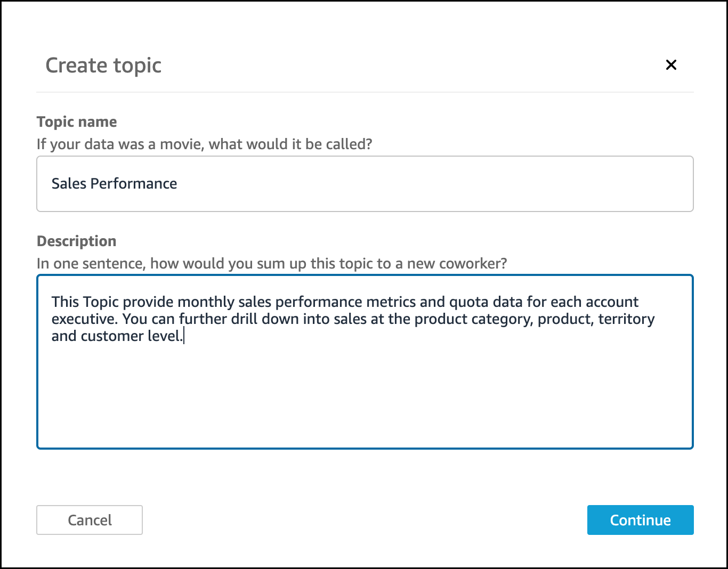Place cursor on word 'Sales' in topic name

(x=69, y=184)
